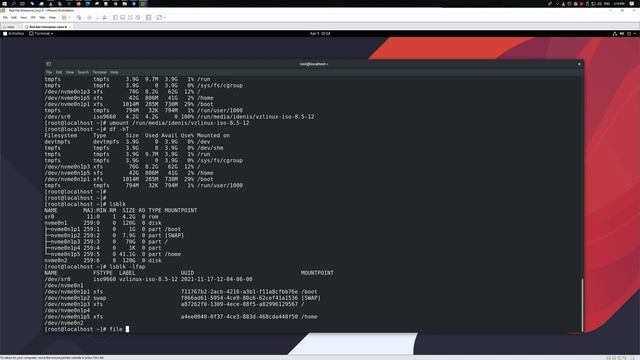Expand stretch guest display dropdown arrow

click(164, 18)
